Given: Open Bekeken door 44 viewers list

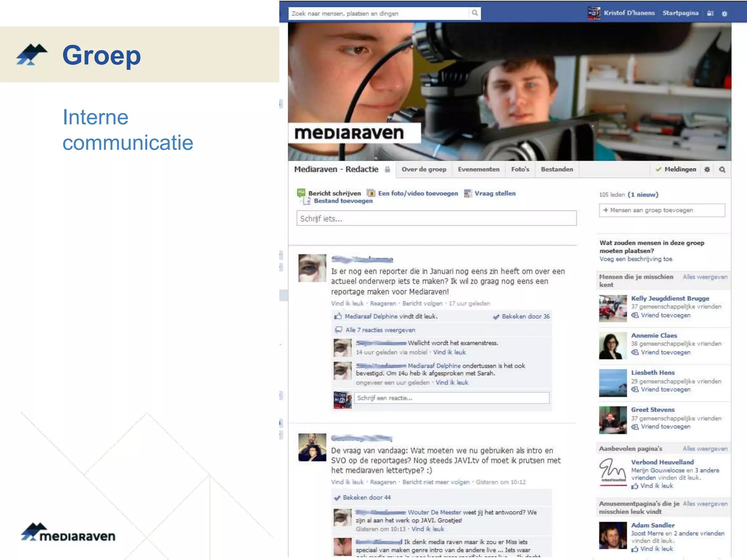Looking at the screenshot, I should point(367,498).
